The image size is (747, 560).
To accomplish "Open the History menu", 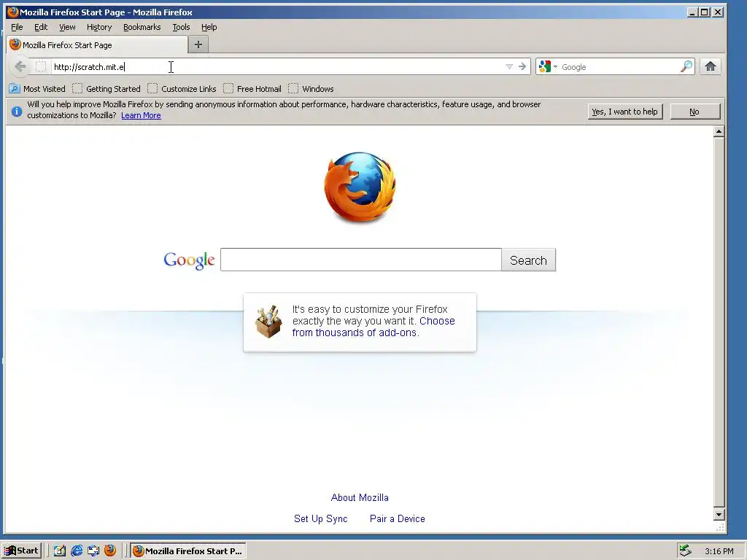I will click(99, 27).
